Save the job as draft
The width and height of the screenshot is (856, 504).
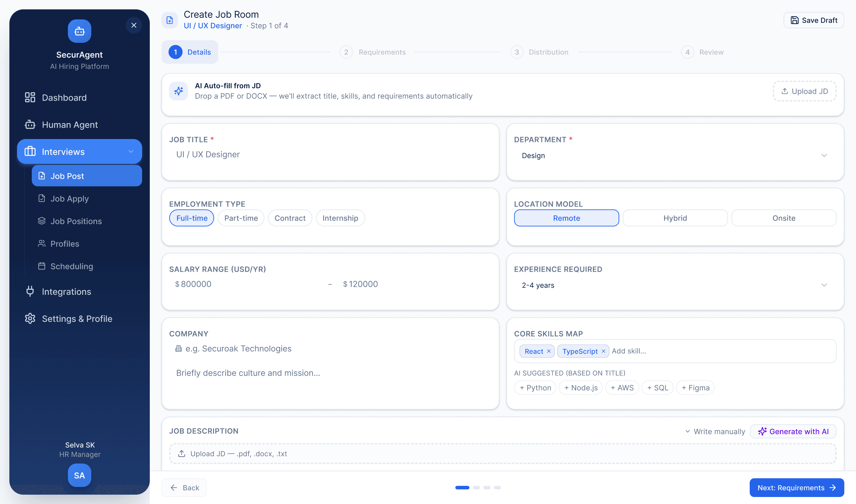814,20
